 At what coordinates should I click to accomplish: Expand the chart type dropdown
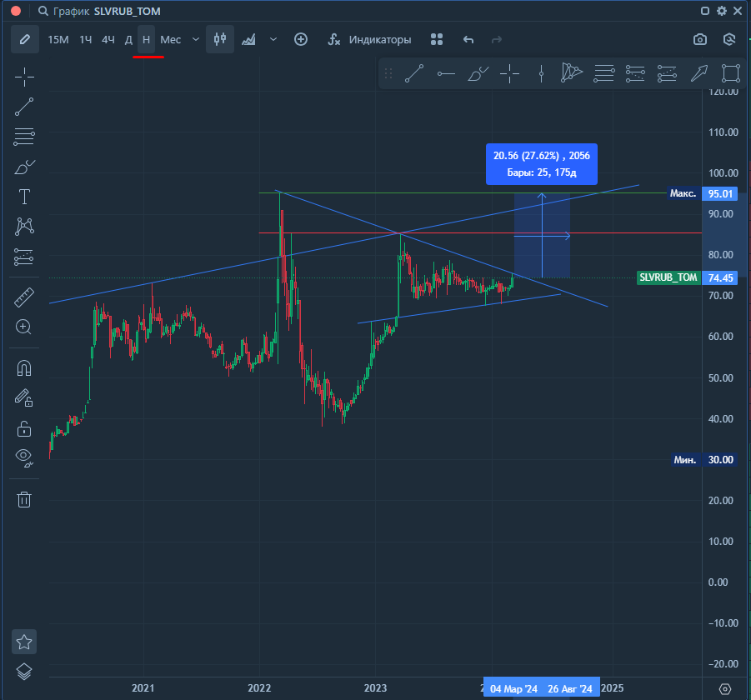point(273,39)
